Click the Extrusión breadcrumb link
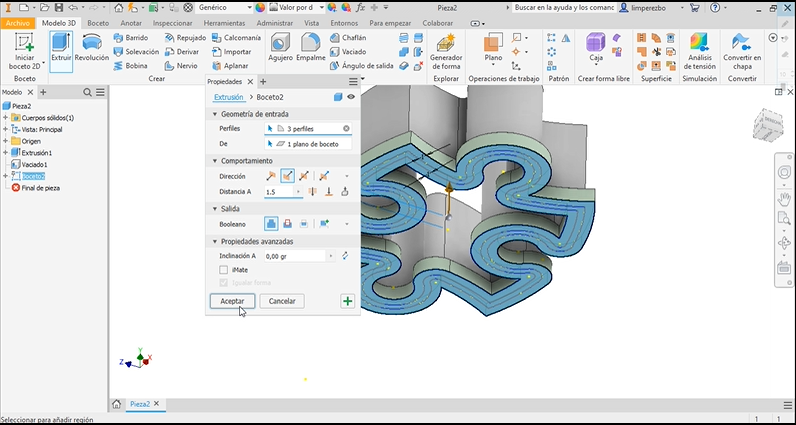The width and height of the screenshot is (796, 425). [x=228, y=97]
